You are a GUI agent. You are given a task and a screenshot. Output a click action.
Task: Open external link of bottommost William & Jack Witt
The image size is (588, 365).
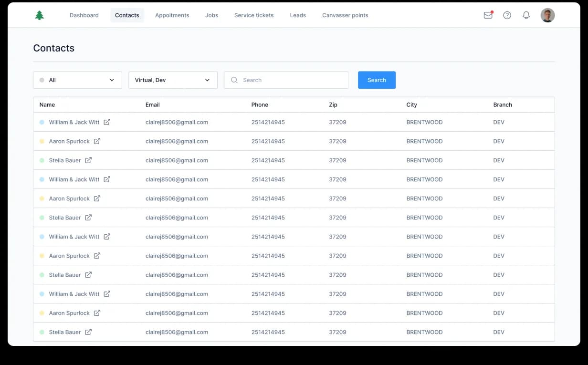[107, 294]
